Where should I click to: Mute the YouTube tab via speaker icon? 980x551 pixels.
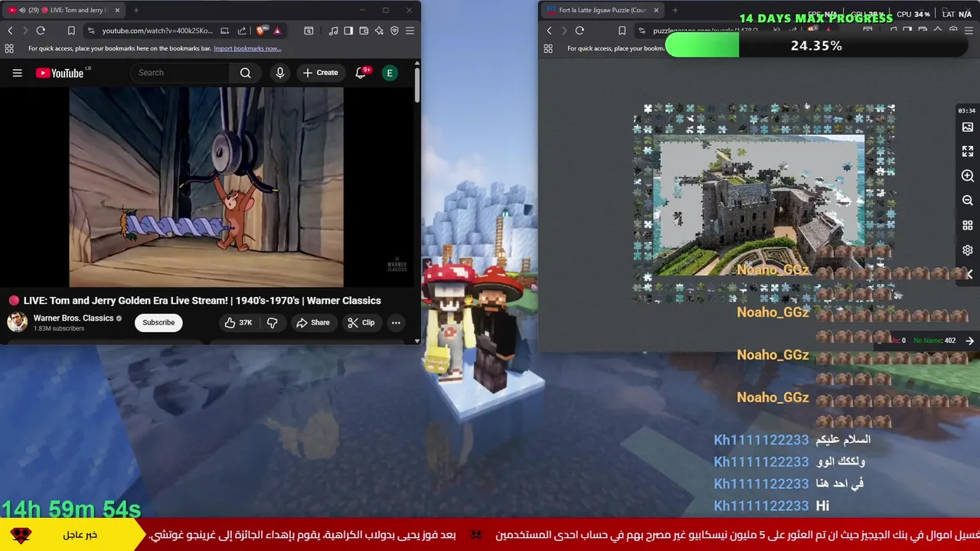[x=21, y=10]
